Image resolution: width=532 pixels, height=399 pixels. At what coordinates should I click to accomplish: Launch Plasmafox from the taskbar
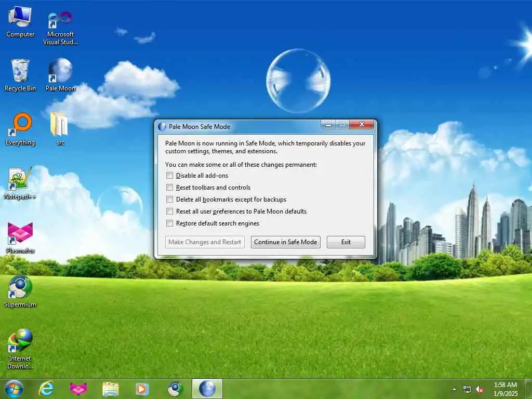tap(78, 389)
